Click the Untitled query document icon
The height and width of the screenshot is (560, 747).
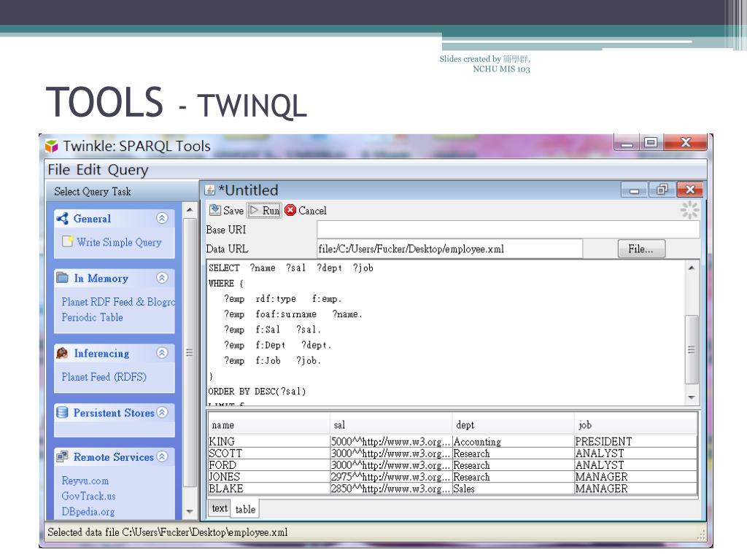pyautogui.click(x=210, y=190)
